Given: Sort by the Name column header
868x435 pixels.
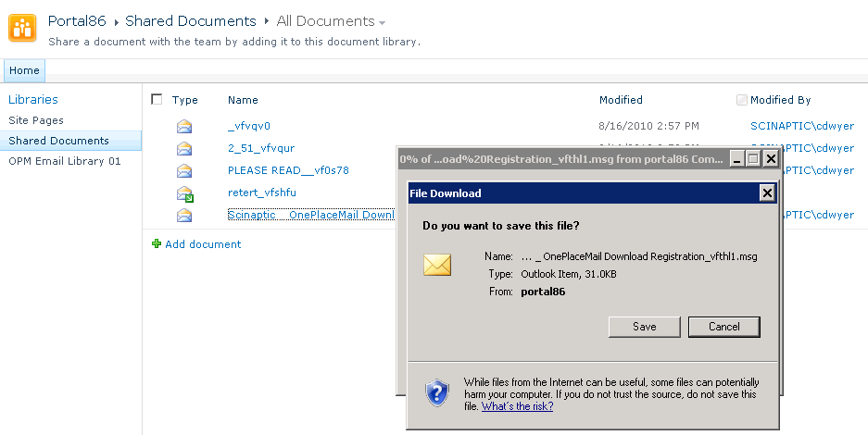Looking at the screenshot, I should tap(243, 100).
